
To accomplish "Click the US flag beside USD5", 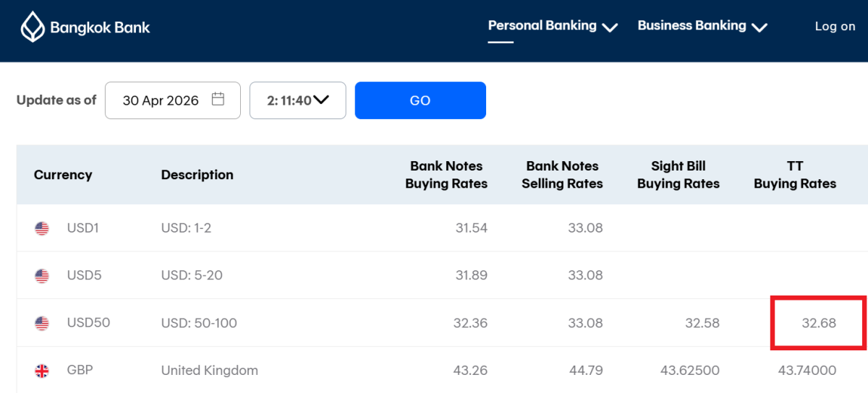I will point(42,275).
